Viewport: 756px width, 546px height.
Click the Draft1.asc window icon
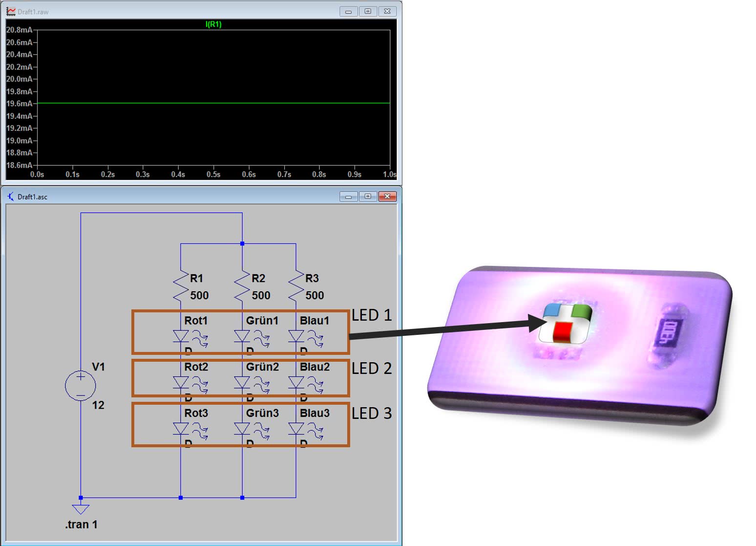click(11, 197)
